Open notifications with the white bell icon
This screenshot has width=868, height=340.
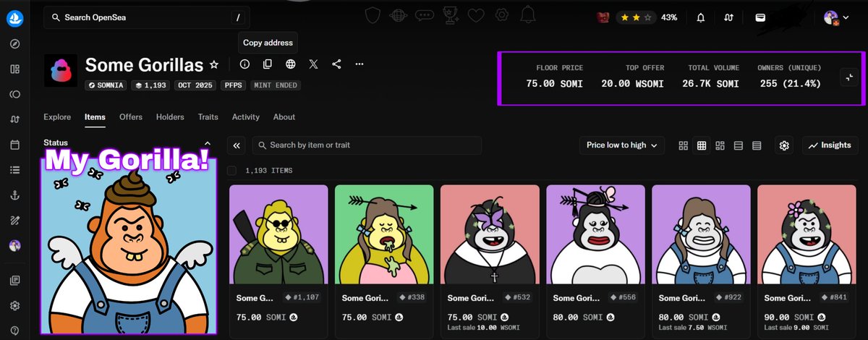click(x=700, y=17)
